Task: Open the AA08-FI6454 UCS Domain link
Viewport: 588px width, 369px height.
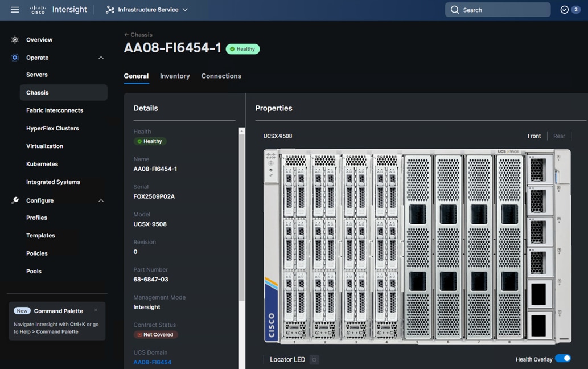Action: click(152, 362)
